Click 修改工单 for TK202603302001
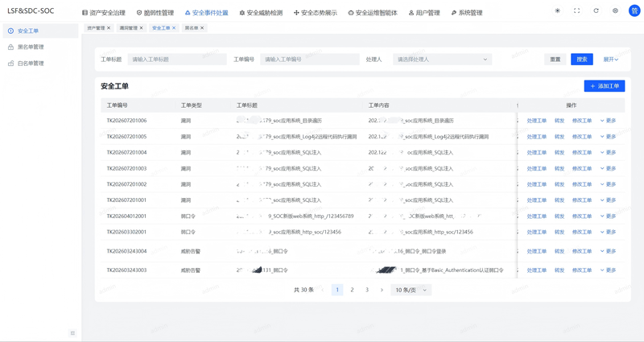Screen dimensions: 644x342 point(582,232)
